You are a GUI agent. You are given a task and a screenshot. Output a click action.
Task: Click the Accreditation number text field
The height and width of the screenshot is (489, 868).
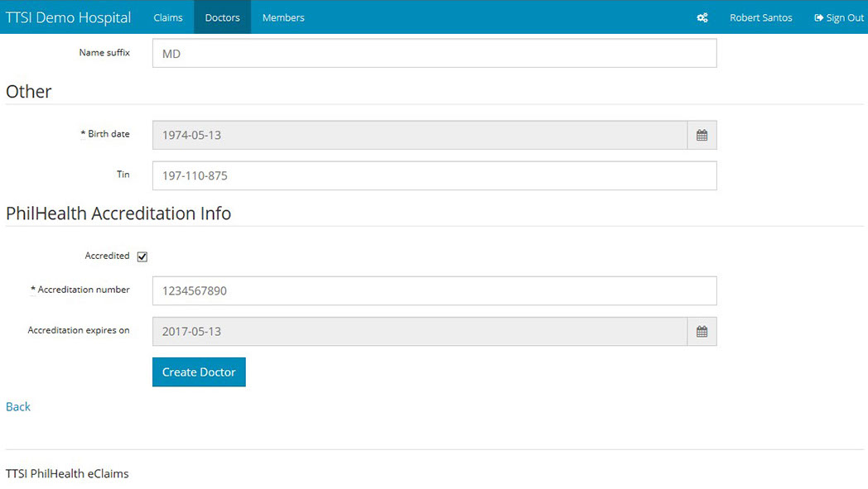coord(434,291)
